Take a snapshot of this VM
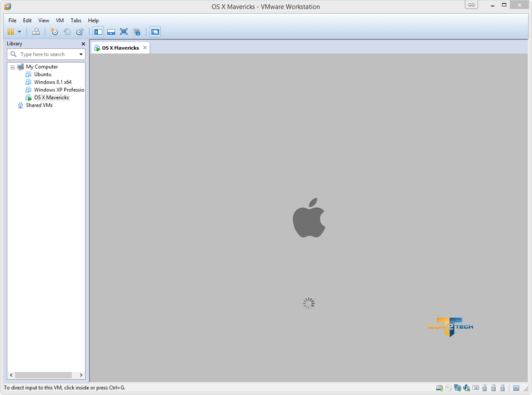The height and width of the screenshot is (395, 532). coord(54,32)
